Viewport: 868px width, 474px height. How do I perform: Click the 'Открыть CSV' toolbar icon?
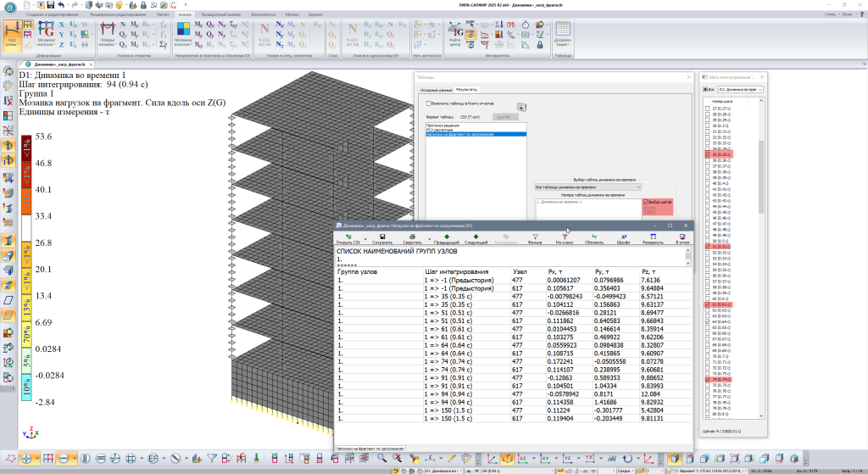[348, 237]
